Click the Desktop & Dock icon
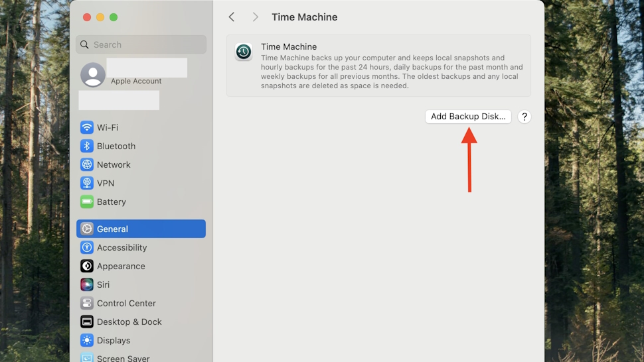This screenshot has width=644, height=362. click(x=87, y=322)
